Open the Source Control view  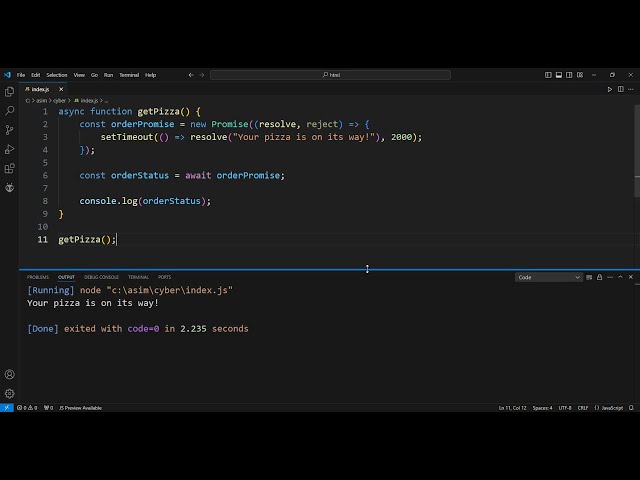point(9,130)
